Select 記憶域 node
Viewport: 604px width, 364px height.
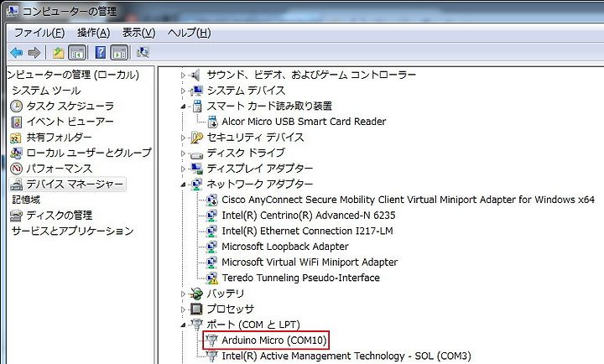click(x=26, y=200)
